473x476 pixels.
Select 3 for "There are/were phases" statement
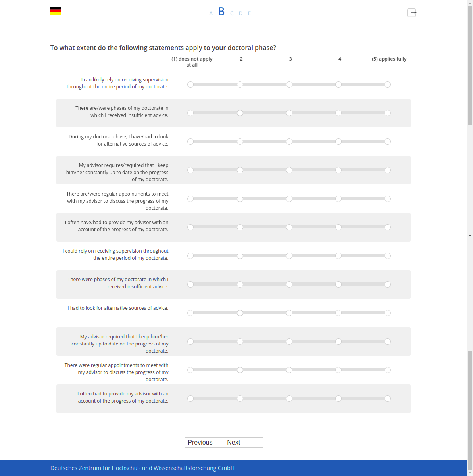(x=289, y=113)
